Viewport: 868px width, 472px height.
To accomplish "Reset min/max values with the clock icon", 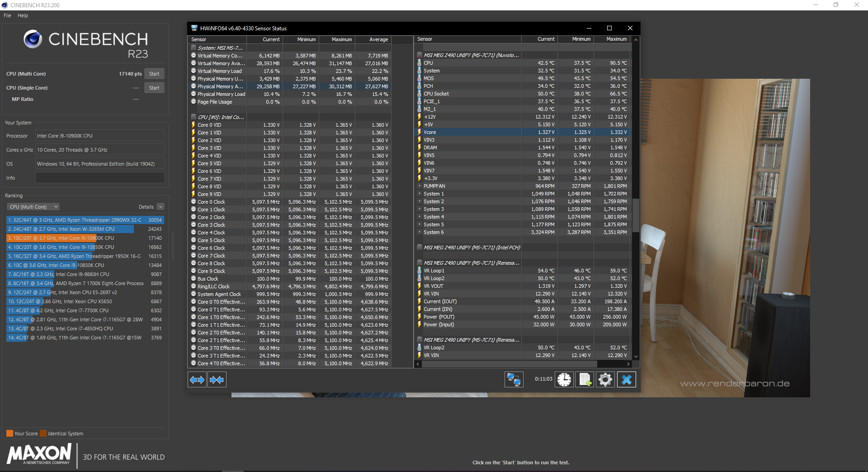I will [564, 379].
